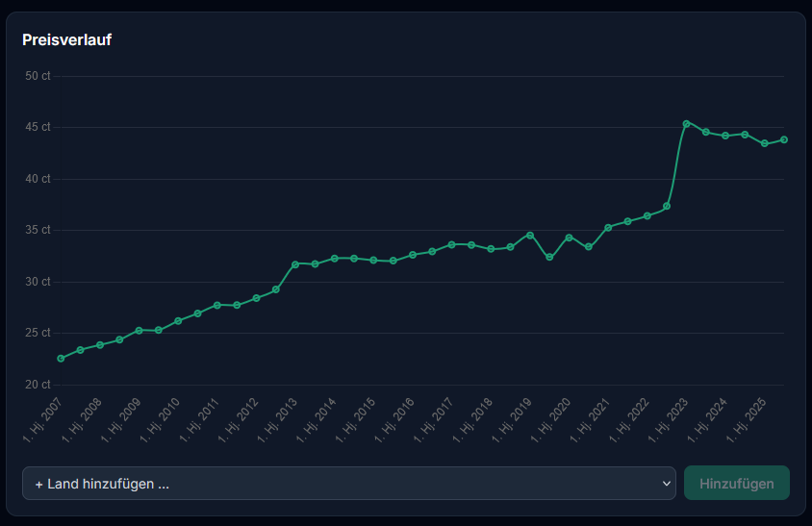Click the '1. Hj. 2015' x-axis label
Screen dimensions: 812x526
point(355,420)
